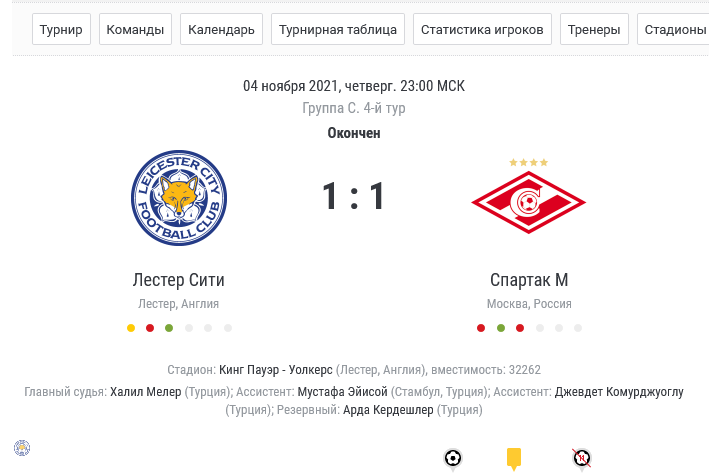Click Leicester's green form dot
Screen dimensions: 709x473
click(169, 328)
